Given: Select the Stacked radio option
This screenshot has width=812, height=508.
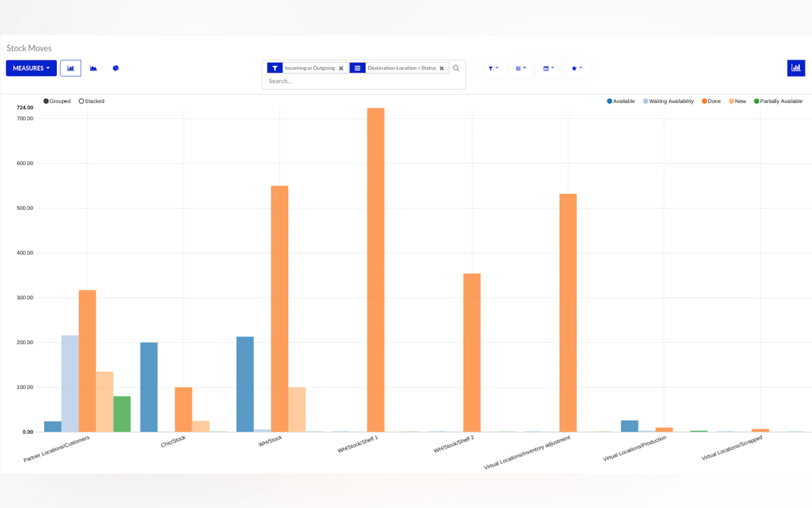Looking at the screenshot, I should coord(81,101).
